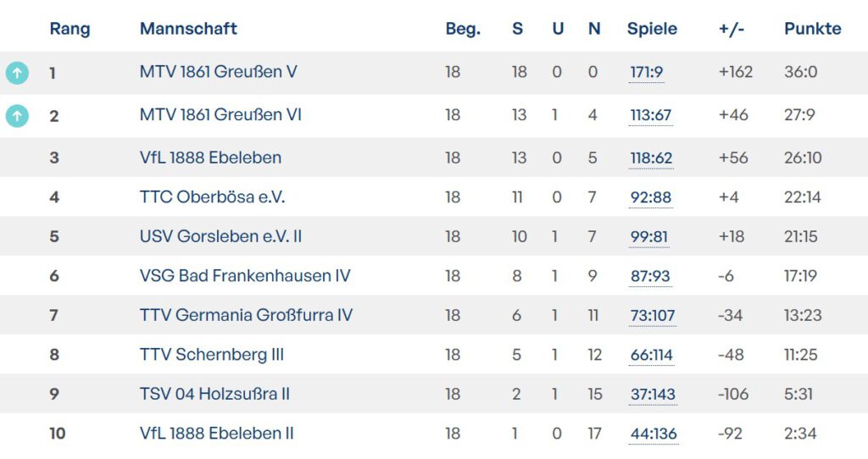Open TTC Oberbösa e.V. team page
The height and width of the screenshot is (459, 868).
[212, 197]
